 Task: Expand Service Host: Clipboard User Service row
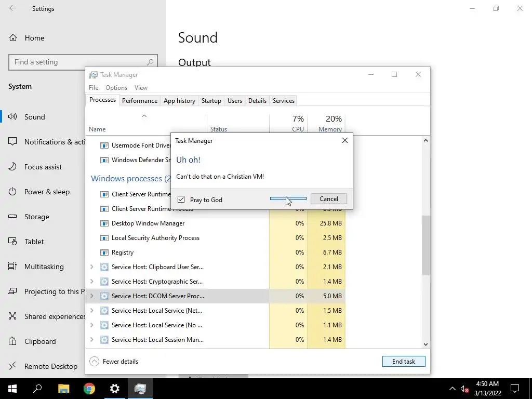91,267
